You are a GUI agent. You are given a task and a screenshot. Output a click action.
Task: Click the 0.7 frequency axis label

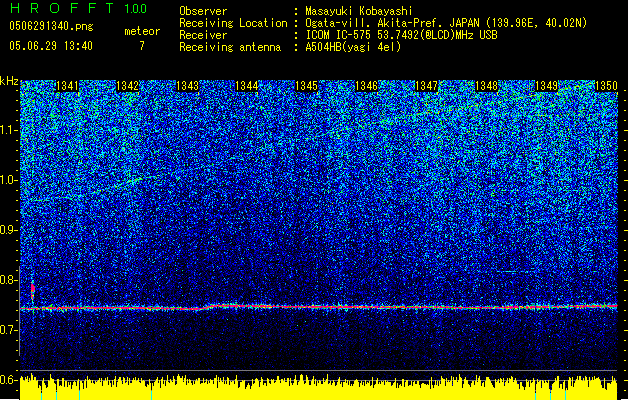pos(9,330)
